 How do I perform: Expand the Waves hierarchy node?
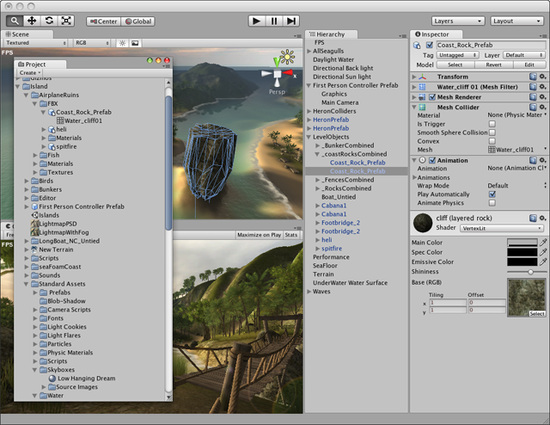tap(309, 291)
